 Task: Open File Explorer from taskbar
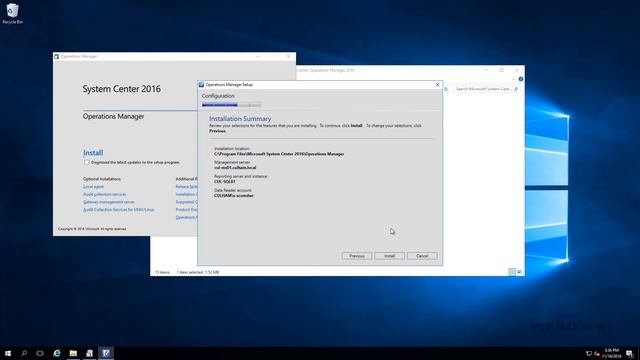(x=73, y=353)
